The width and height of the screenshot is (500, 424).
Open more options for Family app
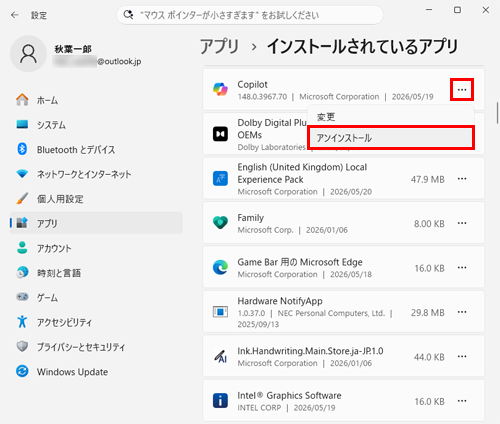click(x=462, y=223)
